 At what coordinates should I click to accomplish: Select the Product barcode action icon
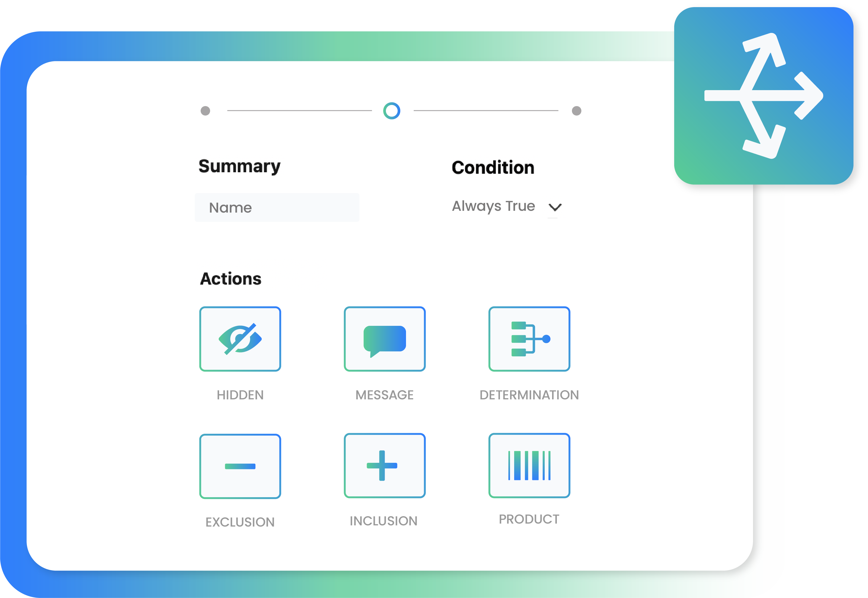529,466
